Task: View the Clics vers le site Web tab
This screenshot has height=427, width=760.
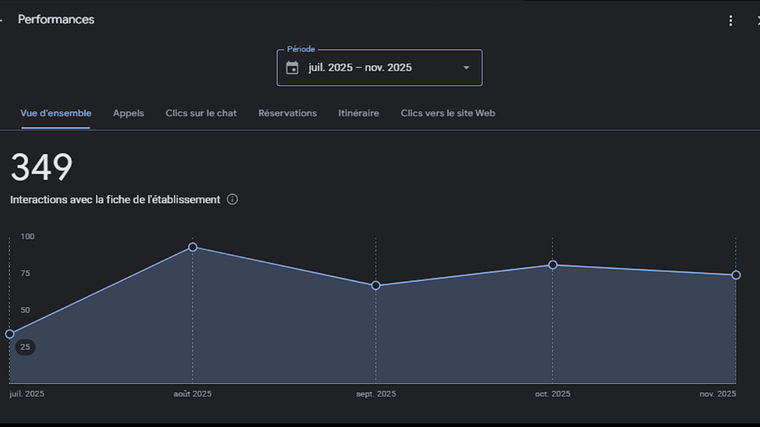Action: 448,113
